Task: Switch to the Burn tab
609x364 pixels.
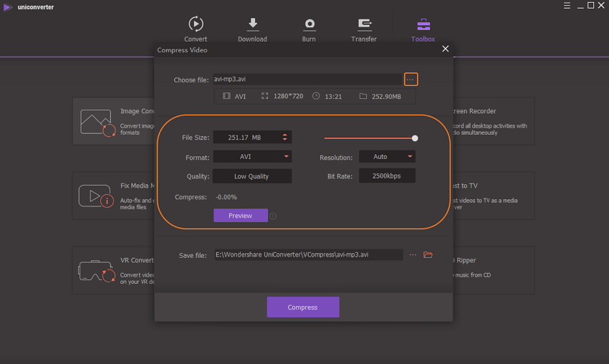Action: click(x=309, y=29)
